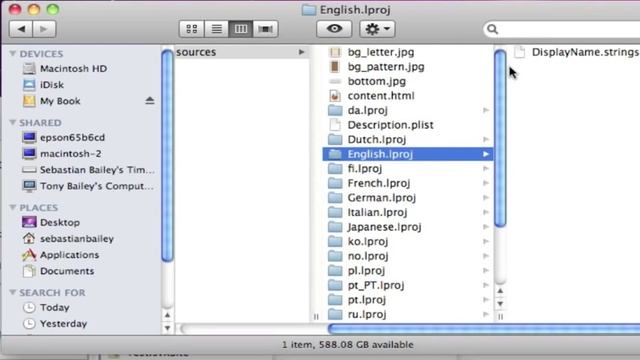Switch to icon view

coord(191,29)
